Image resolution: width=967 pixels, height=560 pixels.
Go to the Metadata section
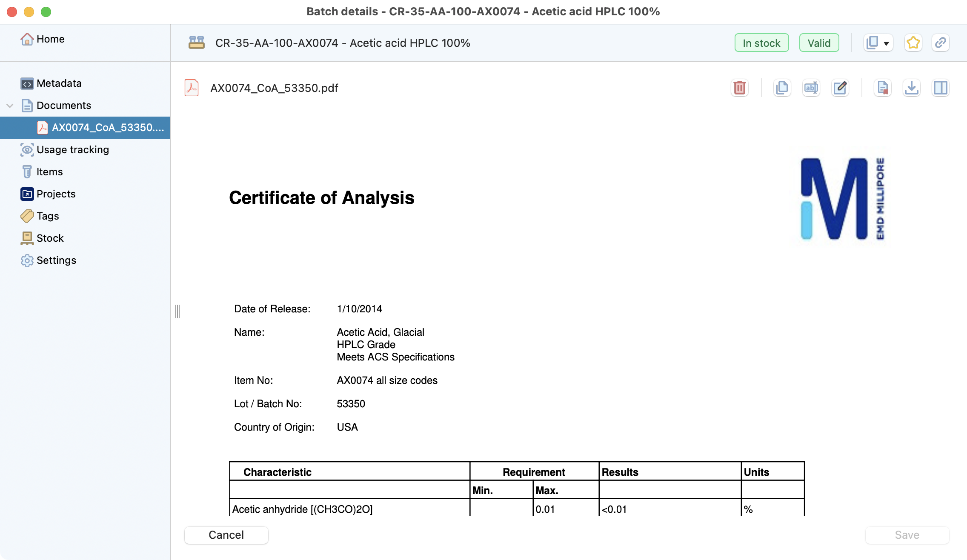(59, 83)
